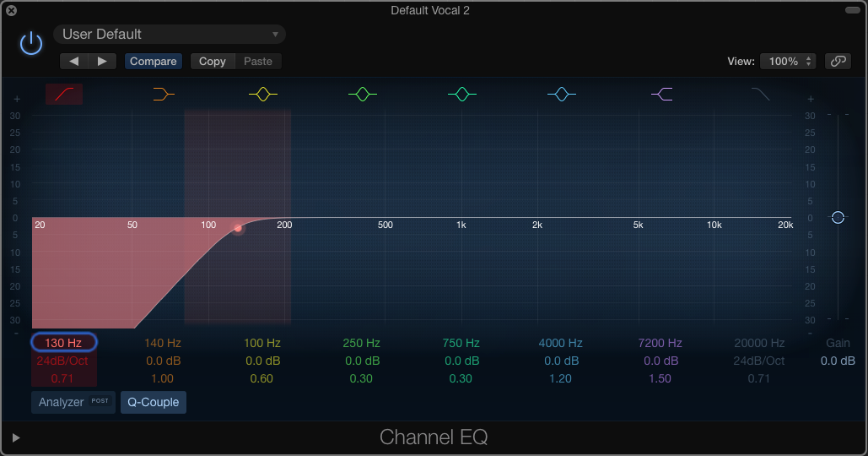Click the orange 0.0 dB gain value

(x=164, y=361)
